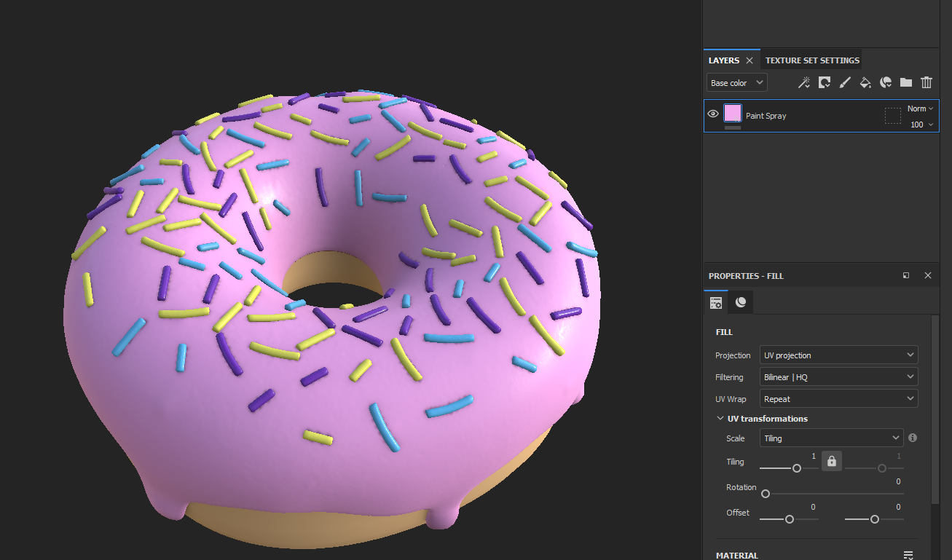Switch to the Texture Set Settings tab
The height and width of the screenshot is (560, 952).
pyautogui.click(x=812, y=60)
